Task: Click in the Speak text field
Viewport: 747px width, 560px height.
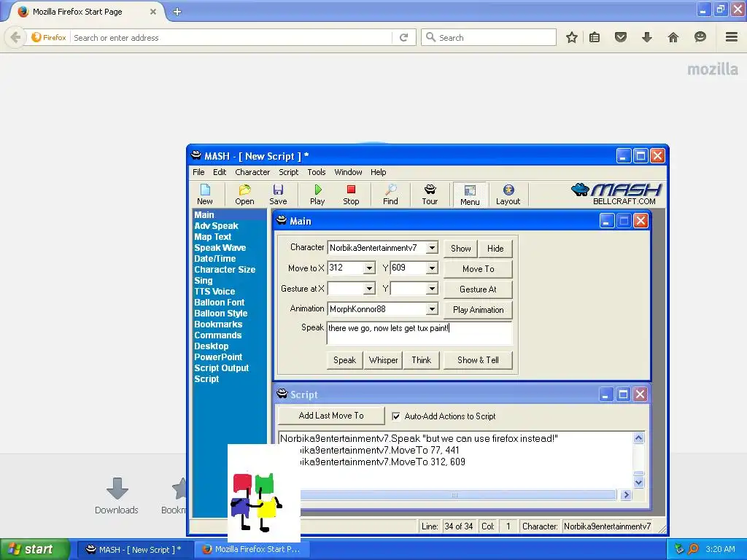Action: point(419,332)
